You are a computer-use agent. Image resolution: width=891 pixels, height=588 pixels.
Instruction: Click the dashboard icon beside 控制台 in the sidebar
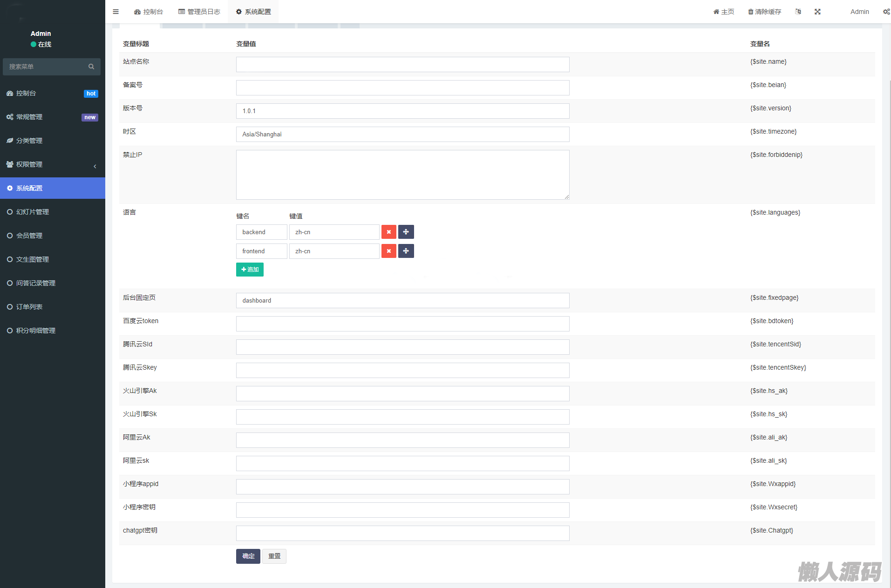pyautogui.click(x=10, y=93)
